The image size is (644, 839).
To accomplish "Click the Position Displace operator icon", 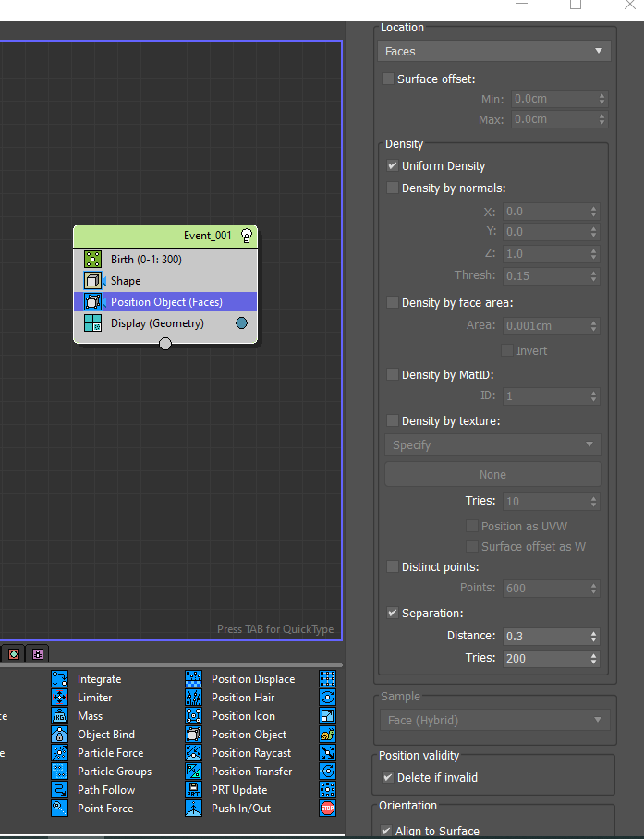I will pos(194,679).
